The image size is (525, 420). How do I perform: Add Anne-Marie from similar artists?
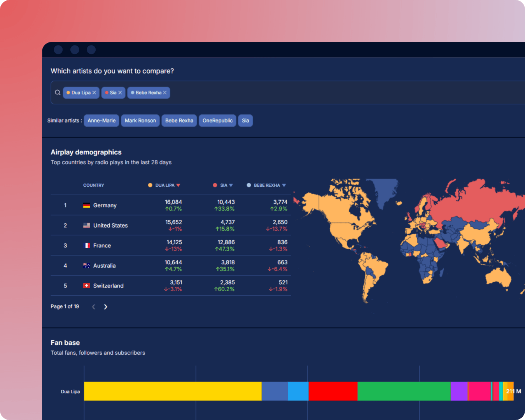[101, 121]
